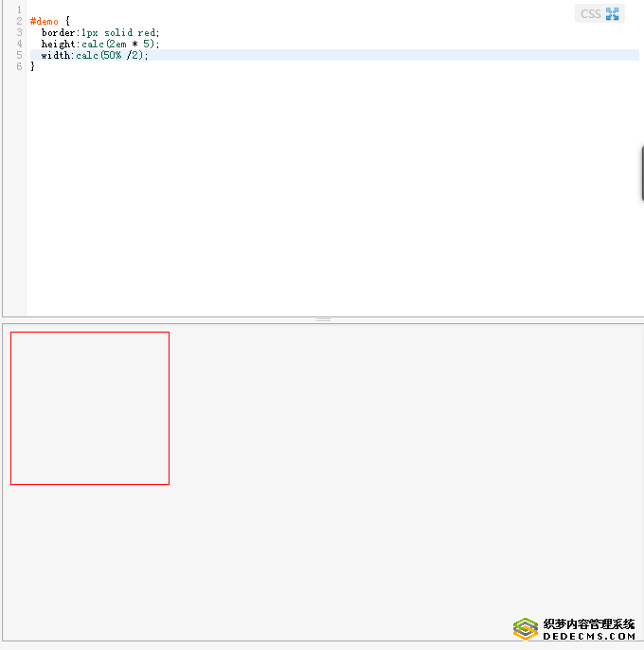Click line number 4 in the gutter
The height and width of the screenshot is (650, 644).
(x=19, y=44)
